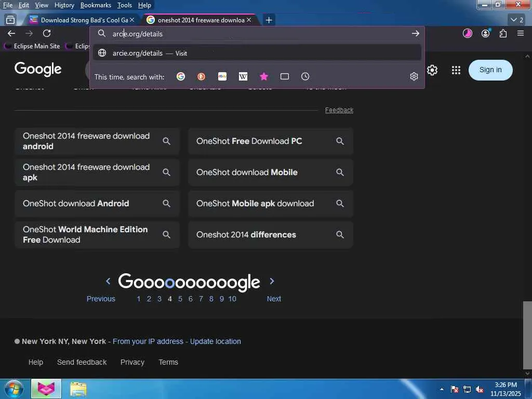Image resolution: width=532 pixels, height=399 pixels.
Task: Click the Previous page link
Action: [101, 299]
